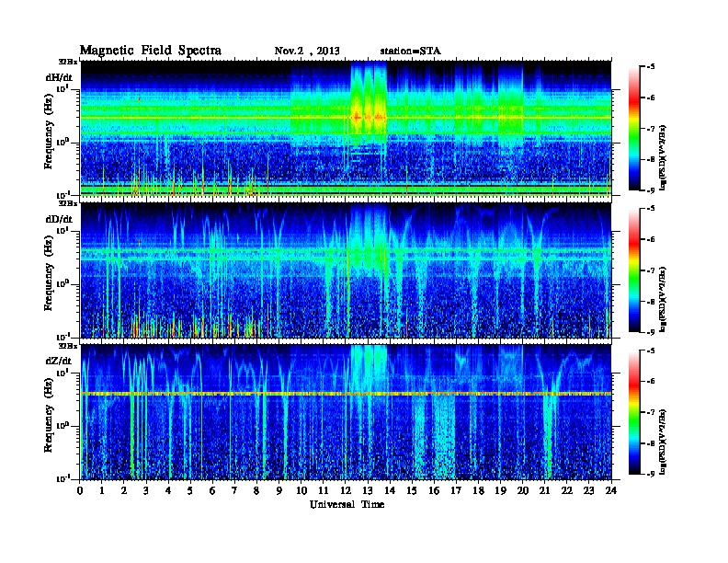Click the "-7" tick on dZ/dt color bar

[651, 412]
